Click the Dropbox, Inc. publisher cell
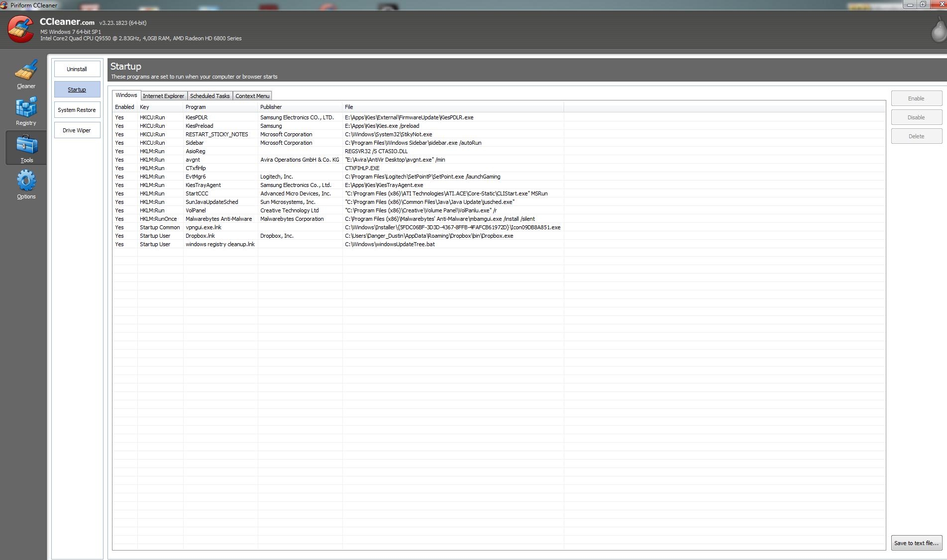Viewport: 947px width, 560px height. click(x=277, y=236)
